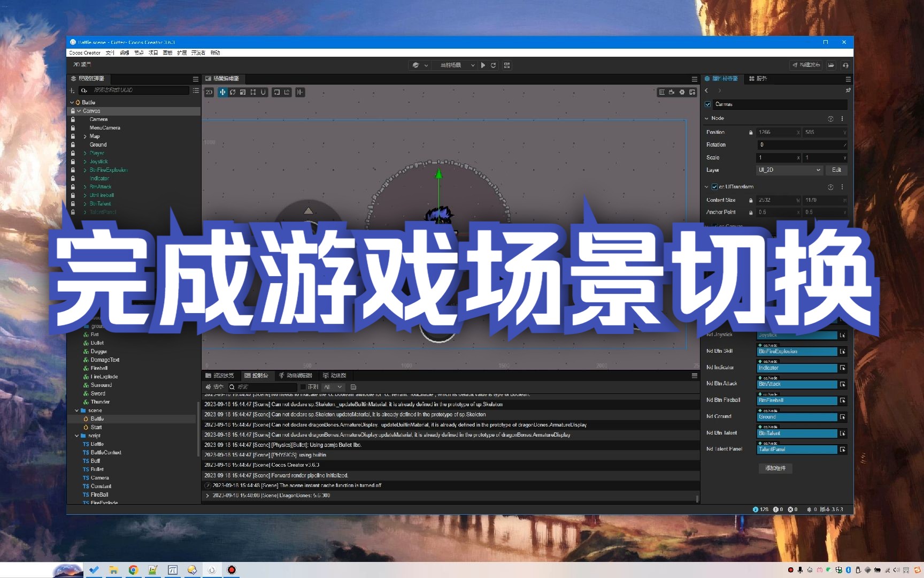The image size is (924, 578).
Task: Uncheck the Canvas active checkbox in inspector
Action: [x=708, y=104]
